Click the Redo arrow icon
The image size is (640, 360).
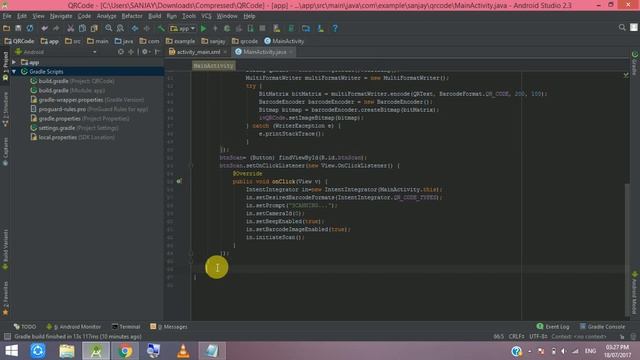(x=56, y=28)
